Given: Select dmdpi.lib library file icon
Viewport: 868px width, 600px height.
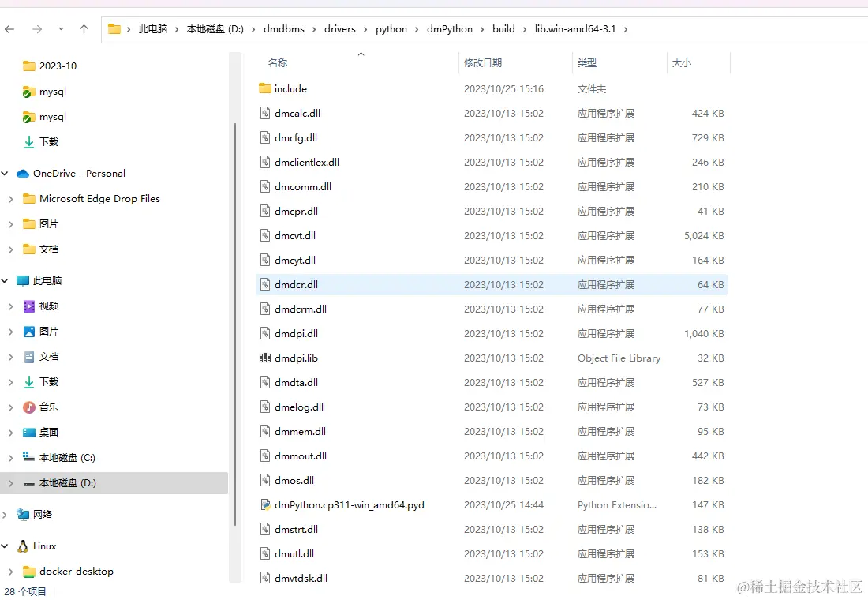Looking at the screenshot, I should pyautogui.click(x=265, y=358).
